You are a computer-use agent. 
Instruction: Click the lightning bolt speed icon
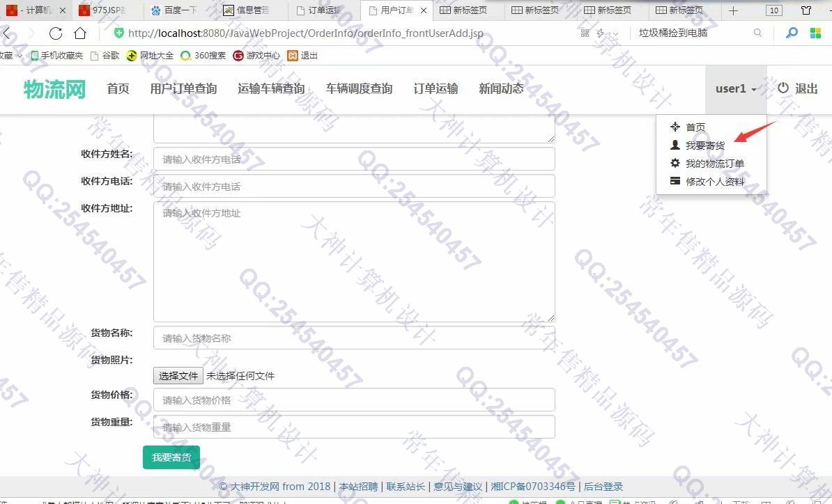coord(601,33)
